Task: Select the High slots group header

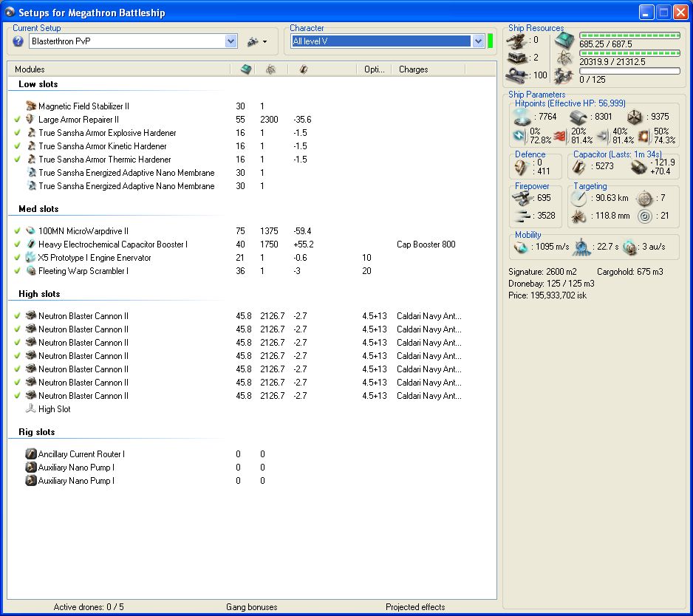Action: [39, 293]
